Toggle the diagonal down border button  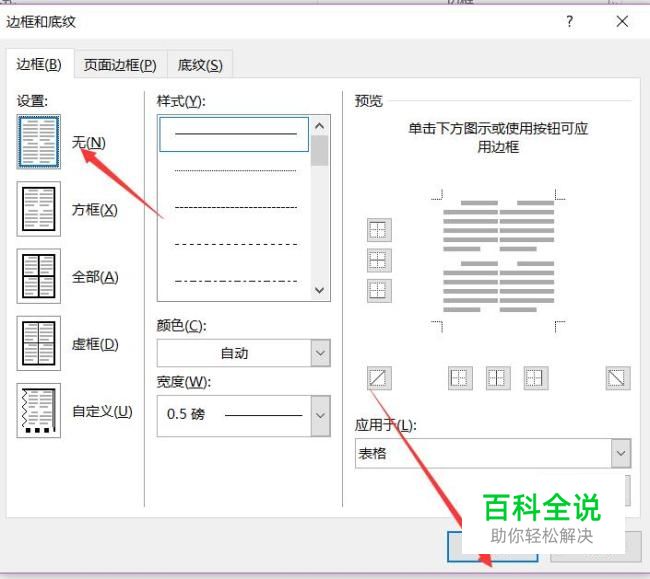tap(618, 378)
